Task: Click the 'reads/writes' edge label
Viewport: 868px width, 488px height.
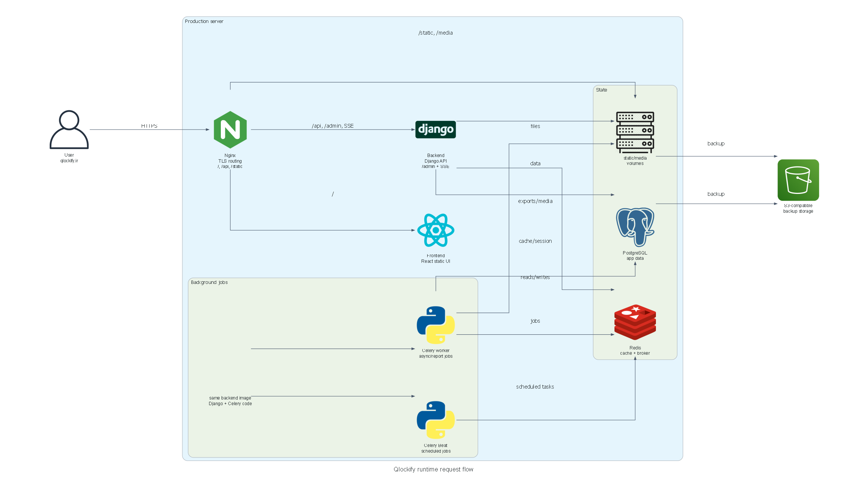Action: coord(535,277)
